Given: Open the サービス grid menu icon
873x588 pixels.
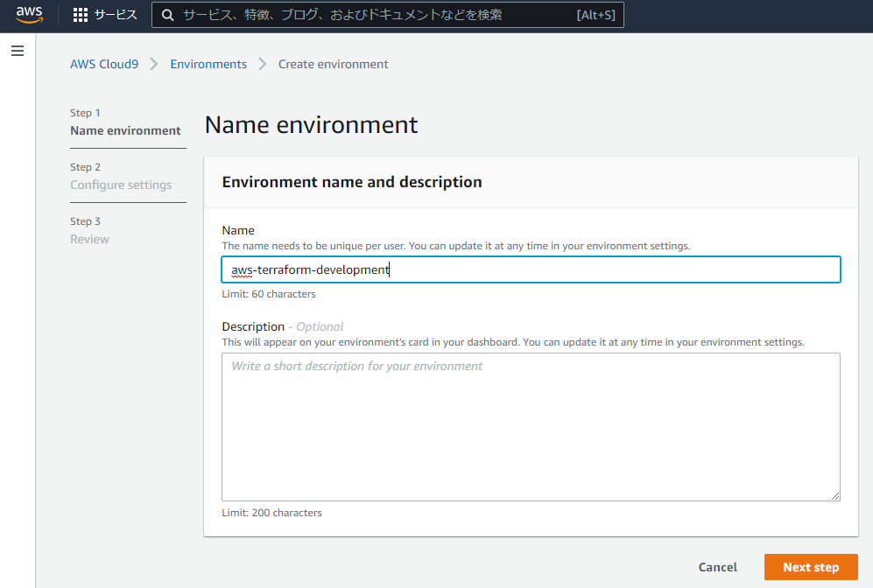Looking at the screenshot, I should click(81, 15).
